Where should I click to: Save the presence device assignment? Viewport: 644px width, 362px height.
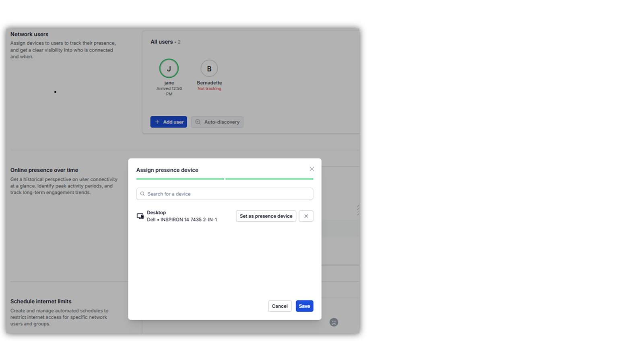[304, 306]
